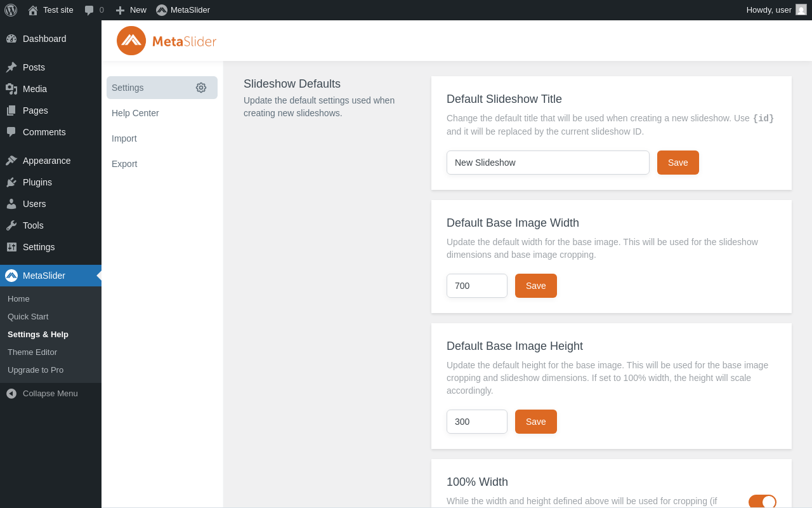Open the Howdy, user account menu

[x=769, y=10]
